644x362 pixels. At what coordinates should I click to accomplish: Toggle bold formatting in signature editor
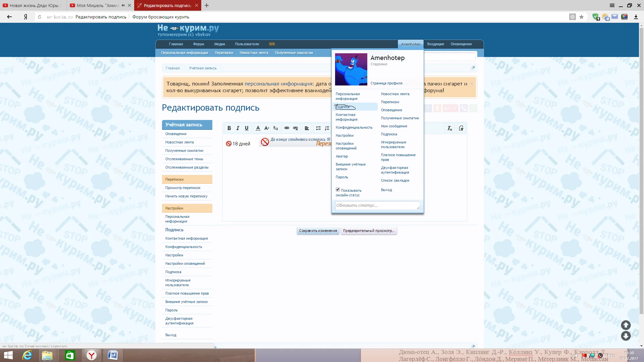[x=229, y=128]
